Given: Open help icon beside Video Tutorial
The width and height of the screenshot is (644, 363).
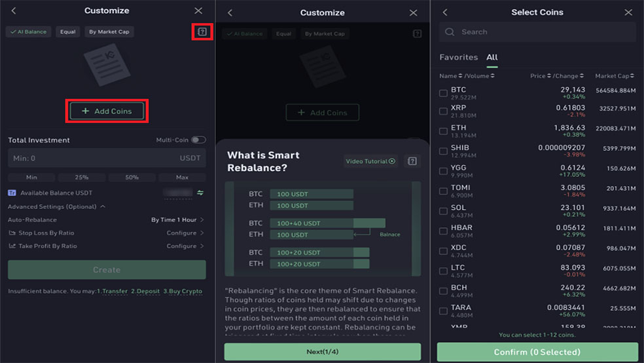Looking at the screenshot, I should [412, 161].
